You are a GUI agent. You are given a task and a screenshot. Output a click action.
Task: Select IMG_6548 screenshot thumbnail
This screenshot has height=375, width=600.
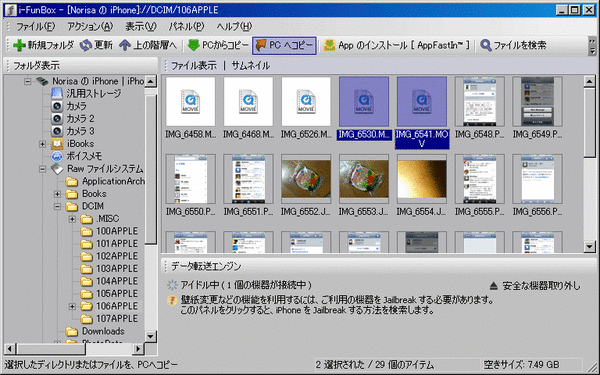coord(479,102)
